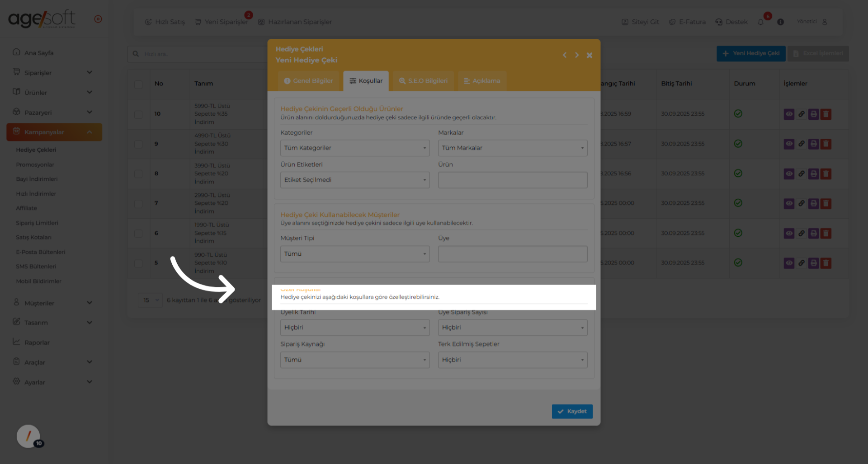Open the S.E.O Bilgileri tab
The width and height of the screenshot is (868, 464).
click(x=423, y=81)
